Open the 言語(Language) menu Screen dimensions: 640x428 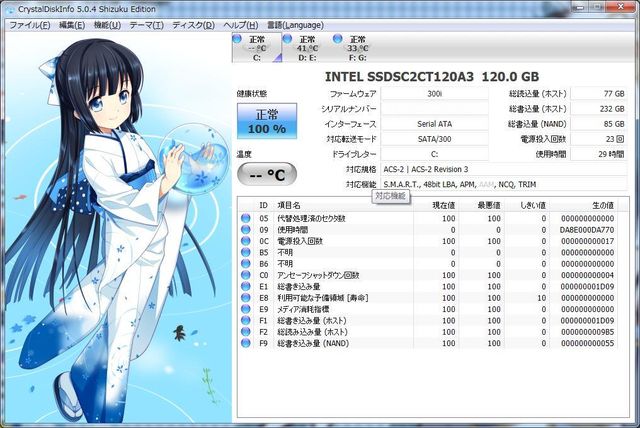(x=295, y=25)
